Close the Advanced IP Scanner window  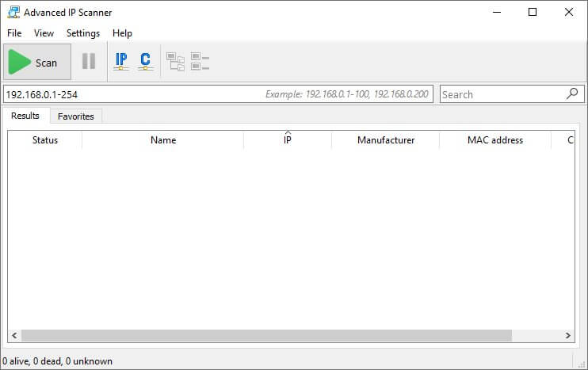pos(569,12)
